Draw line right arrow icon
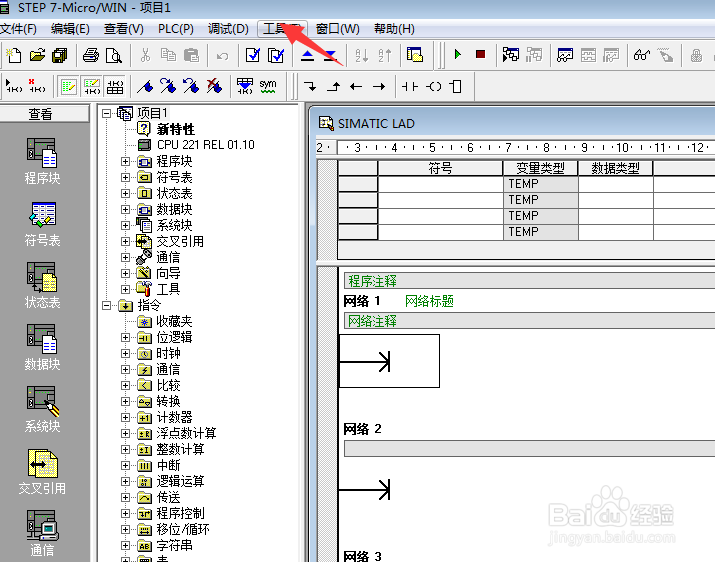715x562 pixels. click(x=379, y=86)
